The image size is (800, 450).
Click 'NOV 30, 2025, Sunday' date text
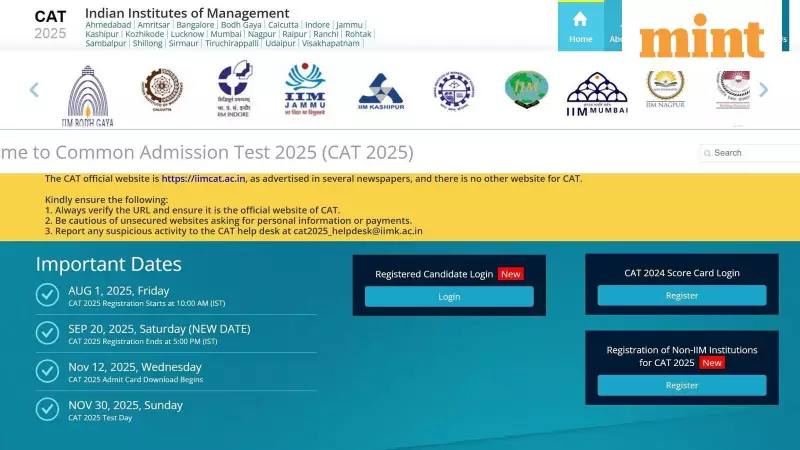pos(126,405)
